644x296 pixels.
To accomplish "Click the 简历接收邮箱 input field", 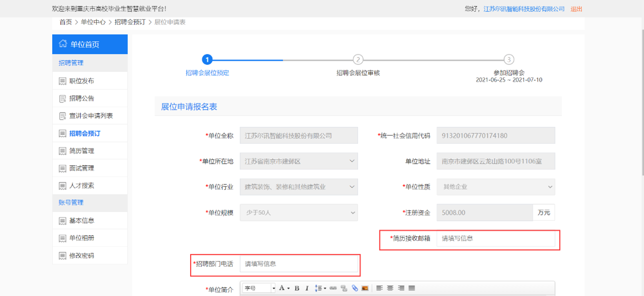I will click(x=495, y=238).
